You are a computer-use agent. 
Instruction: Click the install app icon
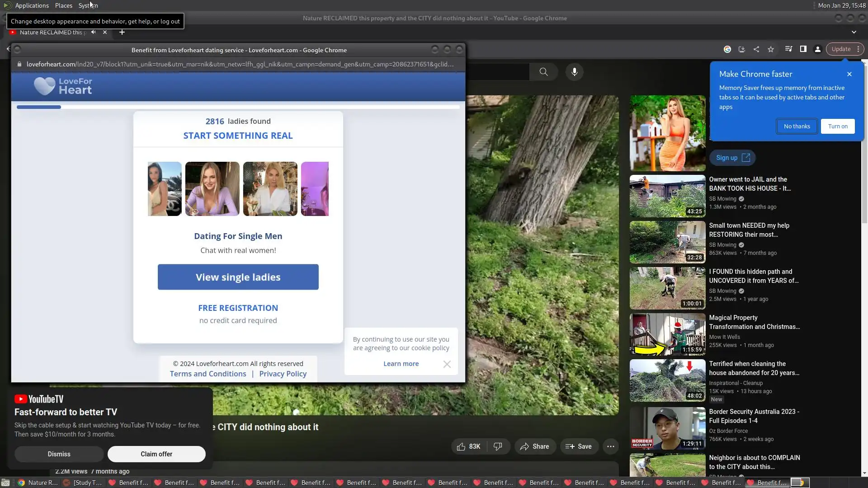coord(742,49)
